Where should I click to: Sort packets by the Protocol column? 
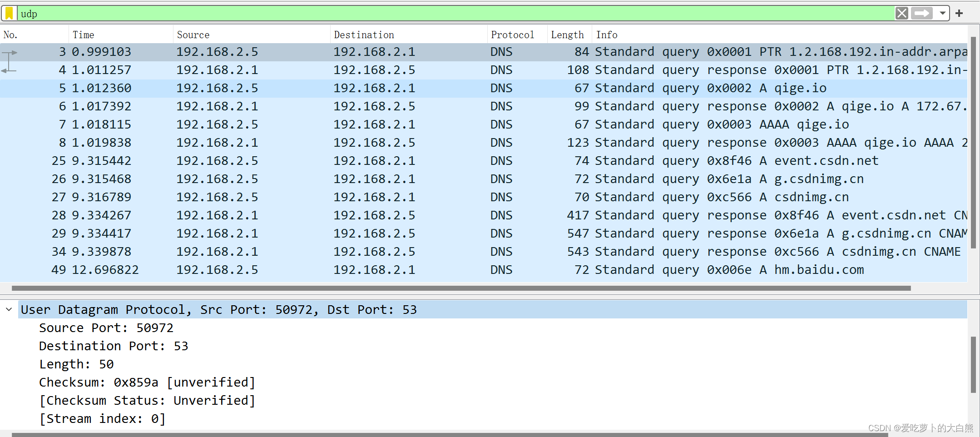pos(517,35)
